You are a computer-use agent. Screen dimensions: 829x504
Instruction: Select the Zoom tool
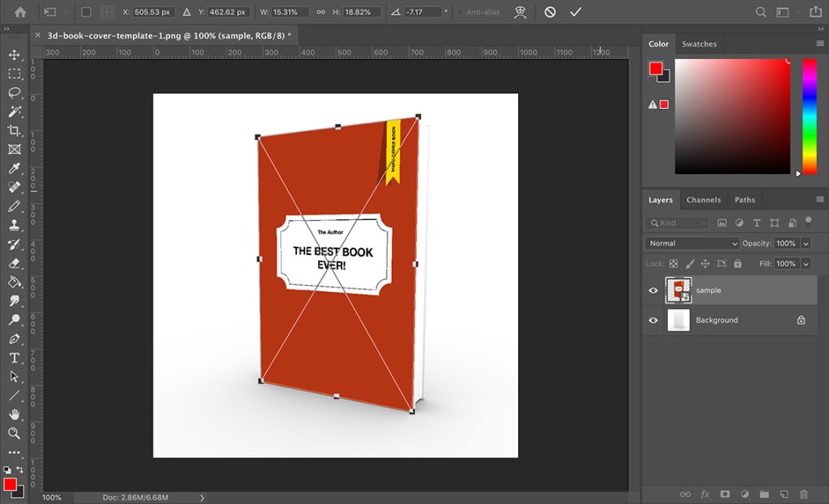click(12, 433)
